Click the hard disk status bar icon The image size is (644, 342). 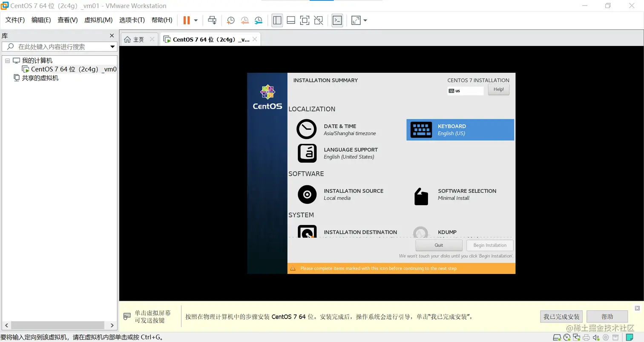point(557,338)
